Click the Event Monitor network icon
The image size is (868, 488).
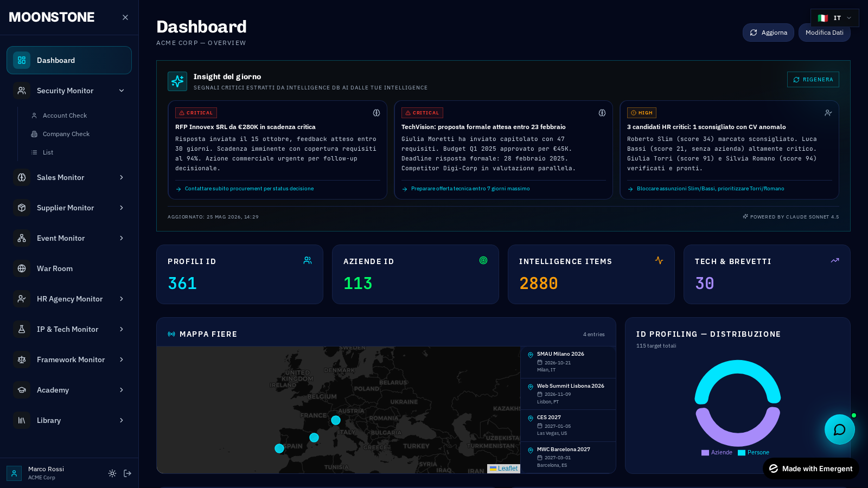pyautogui.click(x=22, y=238)
